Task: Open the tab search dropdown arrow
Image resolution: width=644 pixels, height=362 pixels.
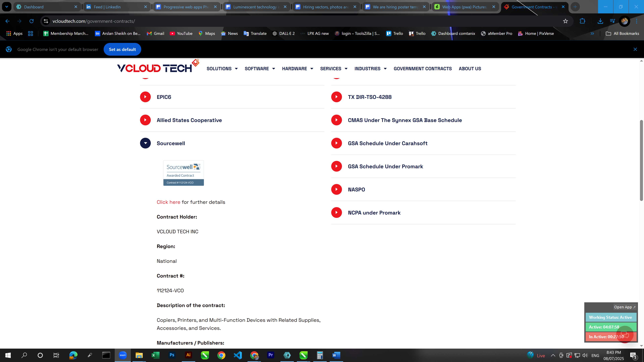Action: (x=7, y=7)
